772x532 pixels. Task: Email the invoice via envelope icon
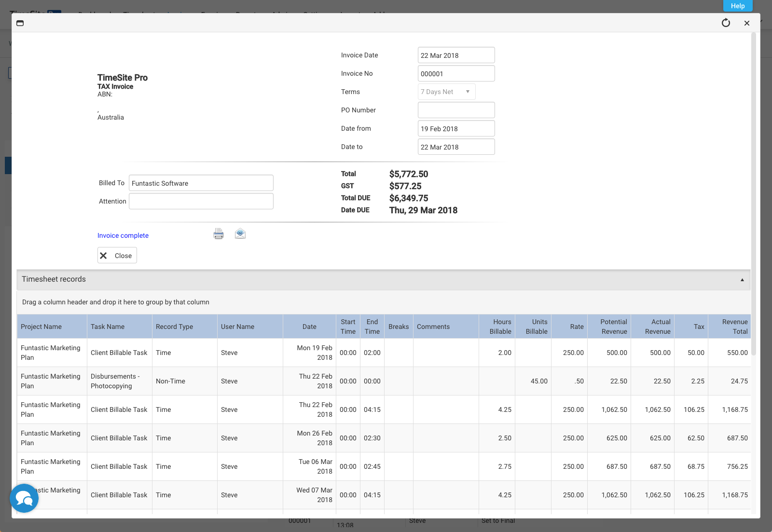[240, 234]
